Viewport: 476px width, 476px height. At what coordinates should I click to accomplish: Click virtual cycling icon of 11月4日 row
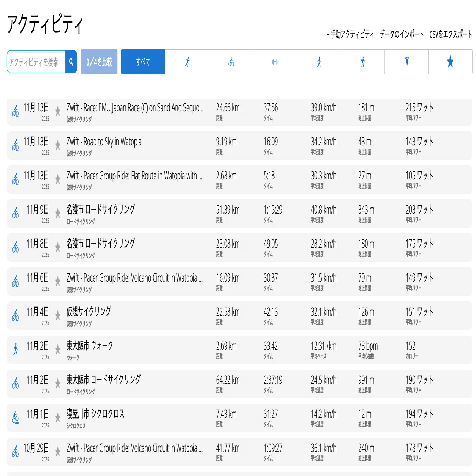click(x=16, y=315)
